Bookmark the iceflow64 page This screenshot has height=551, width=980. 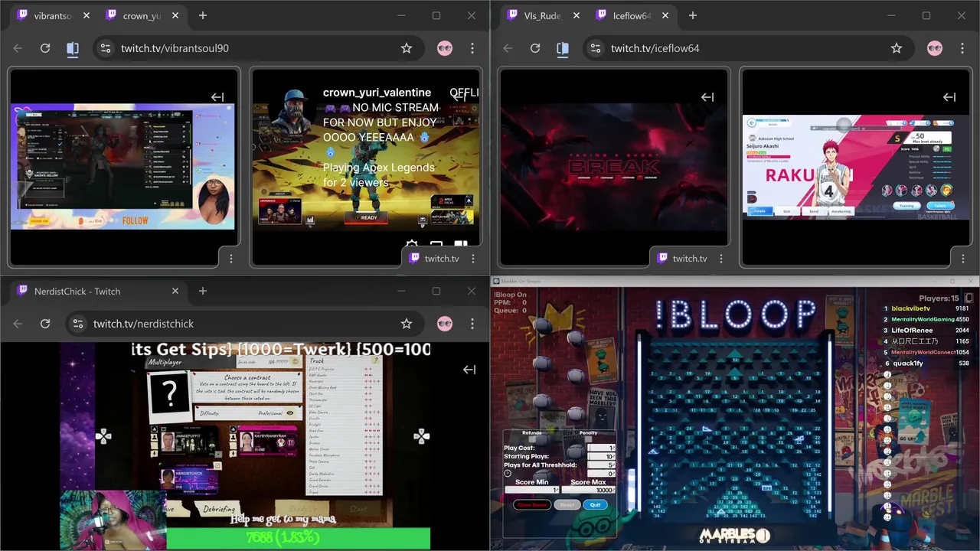(897, 48)
